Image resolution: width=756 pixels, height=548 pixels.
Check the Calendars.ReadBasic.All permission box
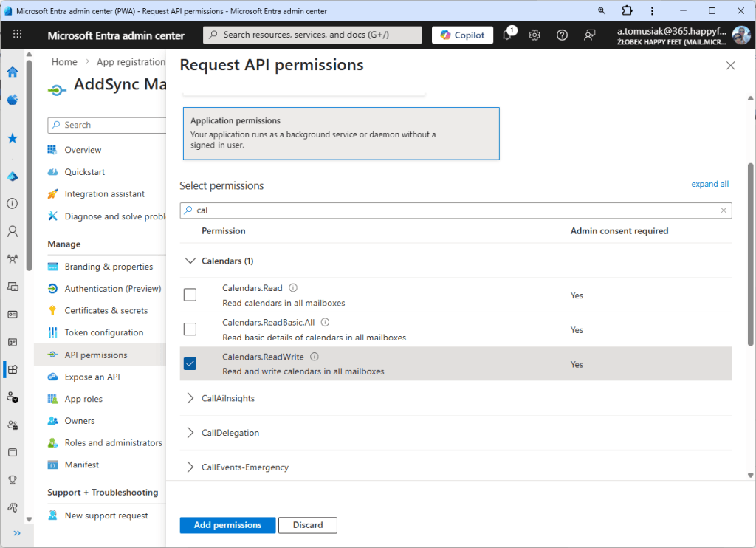(190, 329)
